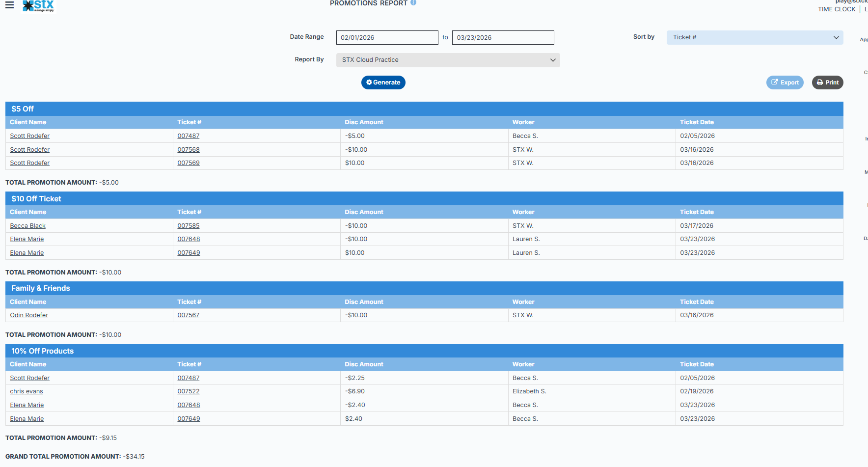The height and width of the screenshot is (467, 868).
Task: Click the Generate button
Action: coord(383,82)
